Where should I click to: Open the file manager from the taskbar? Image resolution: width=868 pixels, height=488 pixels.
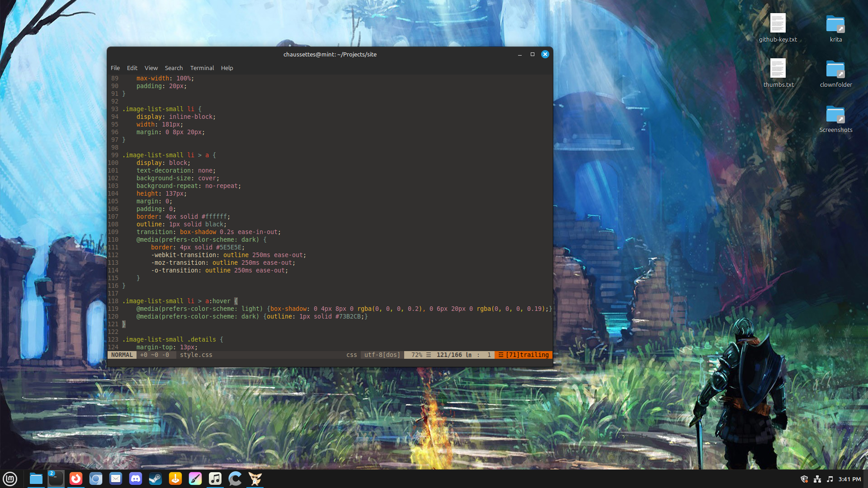36,479
